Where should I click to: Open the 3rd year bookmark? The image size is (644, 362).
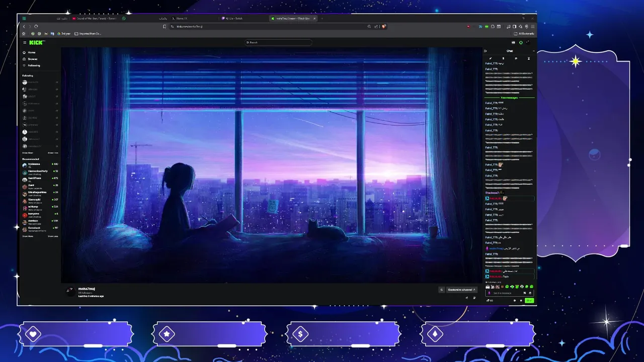[64, 34]
